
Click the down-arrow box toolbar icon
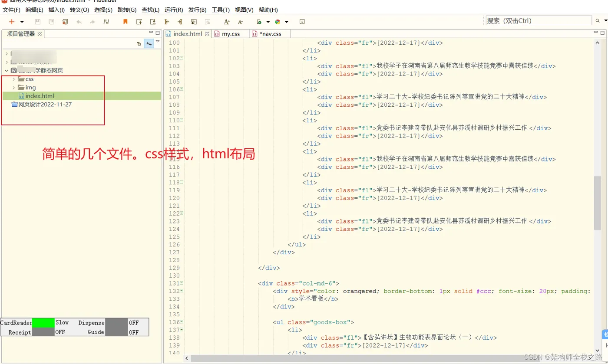tap(153, 22)
